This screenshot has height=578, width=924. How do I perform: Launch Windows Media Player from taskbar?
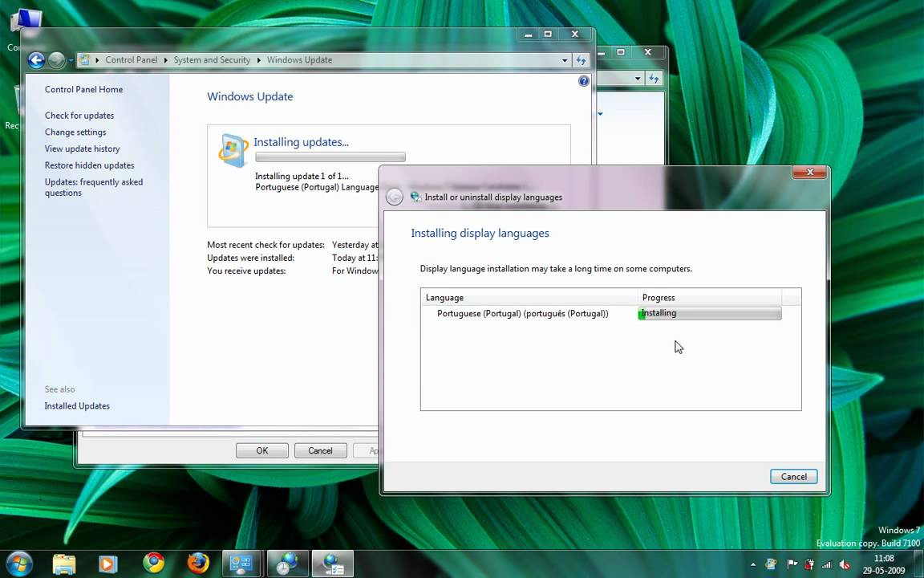tap(107, 564)
